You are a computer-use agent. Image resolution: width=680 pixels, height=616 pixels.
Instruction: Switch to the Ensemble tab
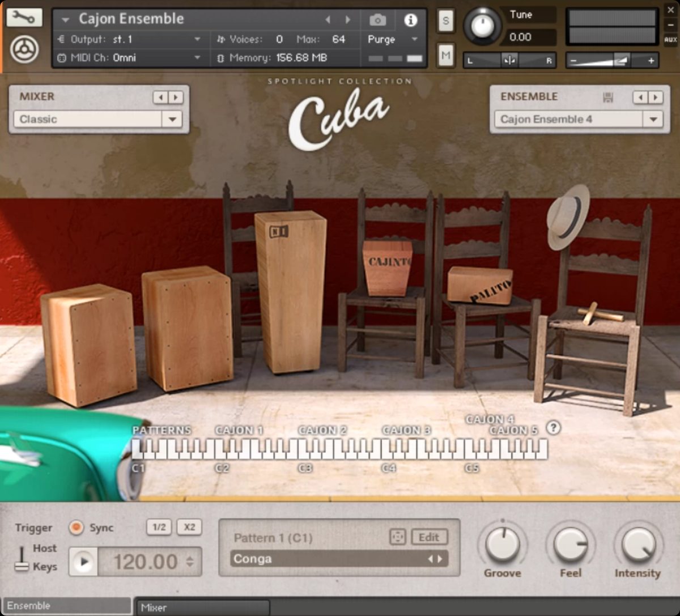tap(66, 606)
